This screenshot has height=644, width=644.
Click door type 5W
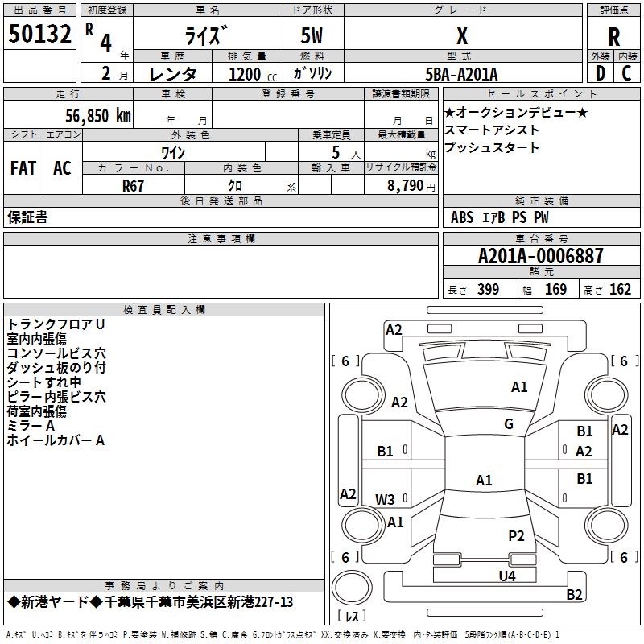click(x=312, y=35)
